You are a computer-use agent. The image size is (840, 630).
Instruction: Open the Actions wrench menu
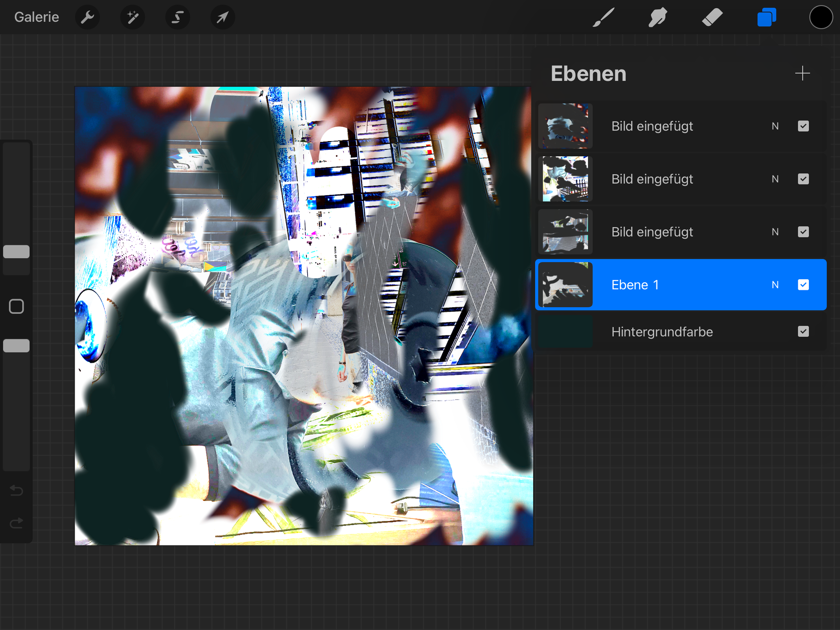pos(87,17)
